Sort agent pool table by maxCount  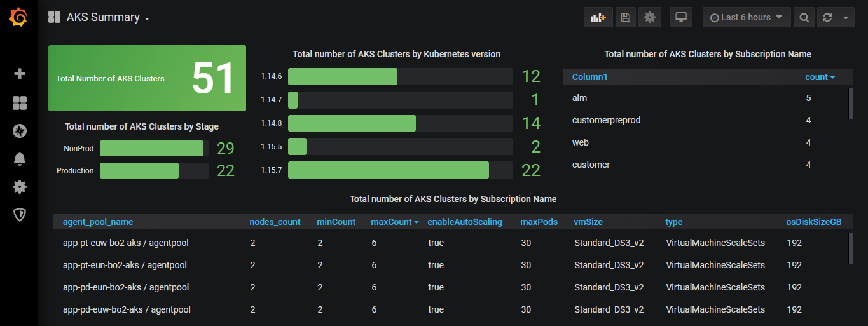click(394, 222)
